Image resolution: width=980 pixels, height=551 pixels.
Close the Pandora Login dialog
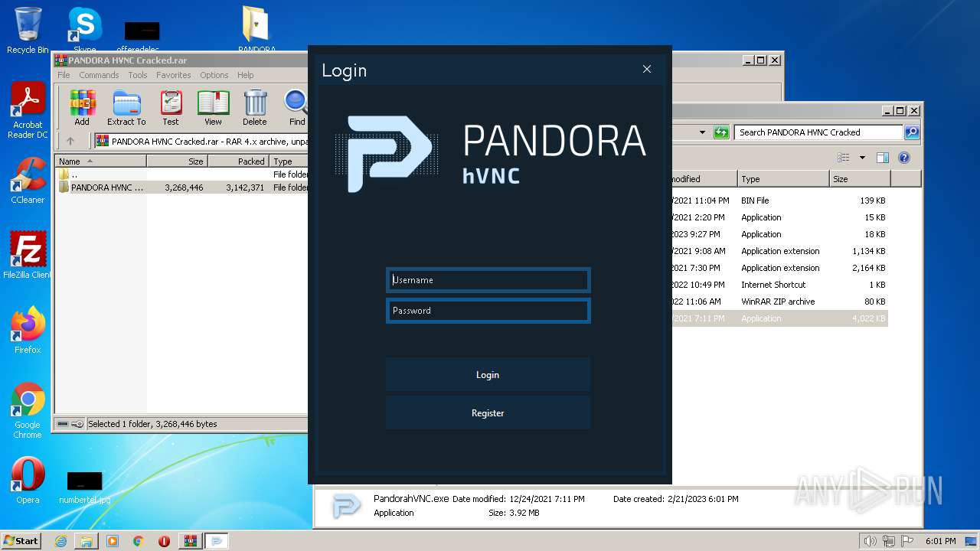(647, 69)
